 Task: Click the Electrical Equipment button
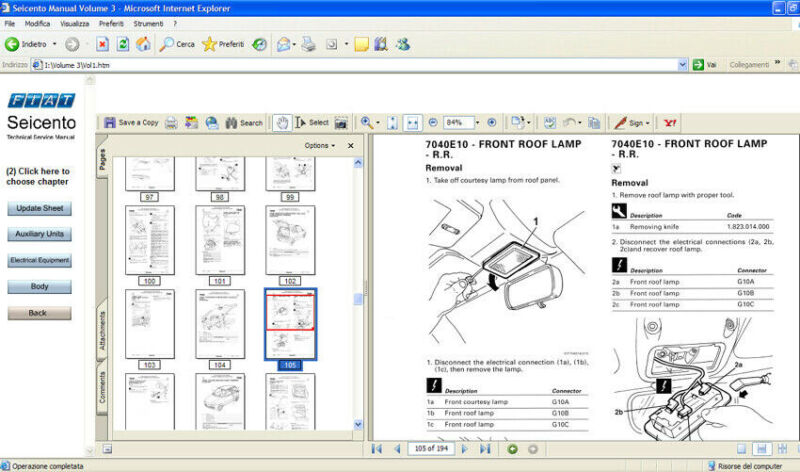click(40, 260)
